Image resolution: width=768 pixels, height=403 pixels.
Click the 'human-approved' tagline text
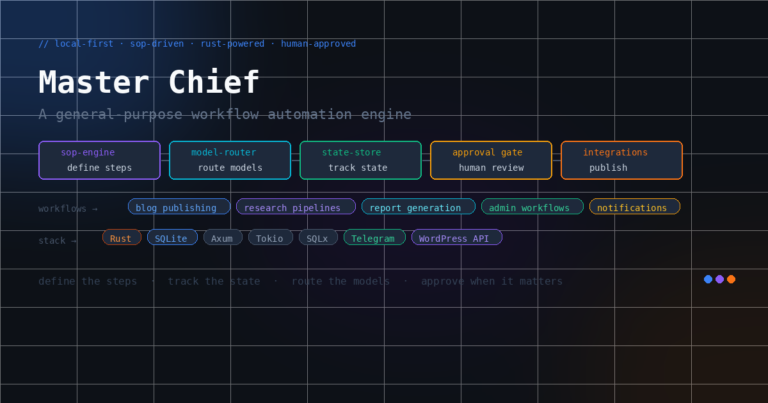tap(318, 44)
